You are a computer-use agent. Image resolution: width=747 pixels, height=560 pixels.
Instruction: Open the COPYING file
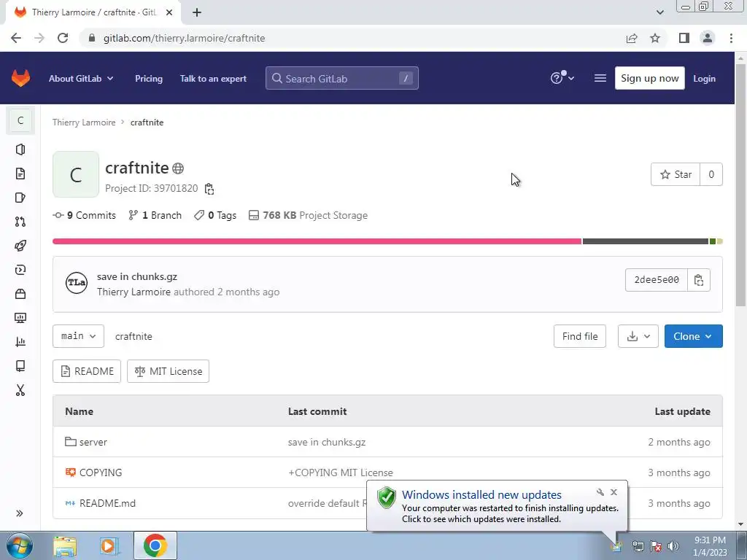[x=101, y=472]
